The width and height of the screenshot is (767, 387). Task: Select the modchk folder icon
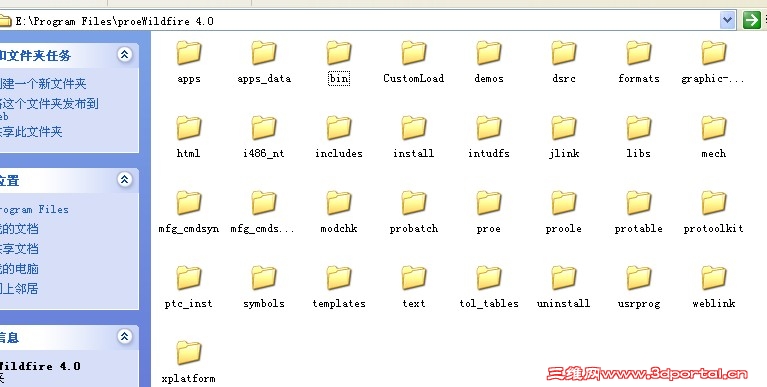[339, 203]
